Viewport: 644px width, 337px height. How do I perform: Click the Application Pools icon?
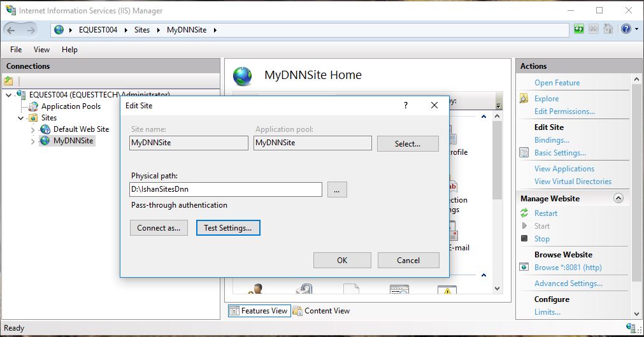point(34,106)
